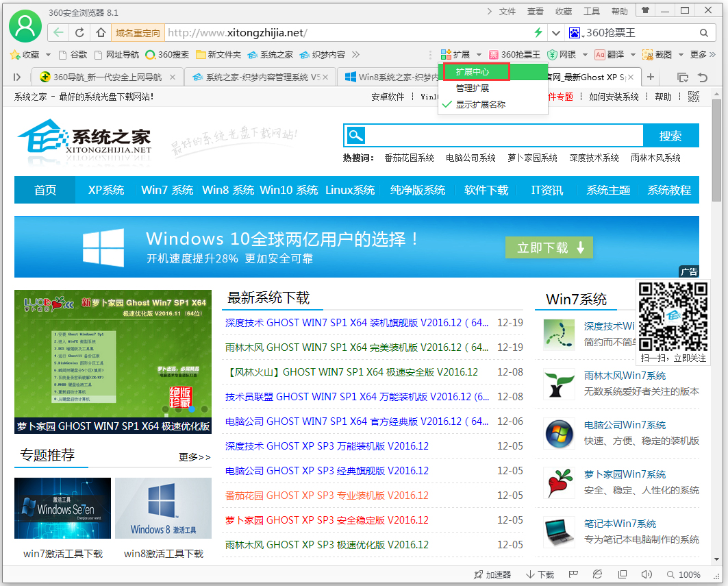Open the 下载 download manager in status bar
The height and width of the screenshot is (586, 728).
pos(540,574)
